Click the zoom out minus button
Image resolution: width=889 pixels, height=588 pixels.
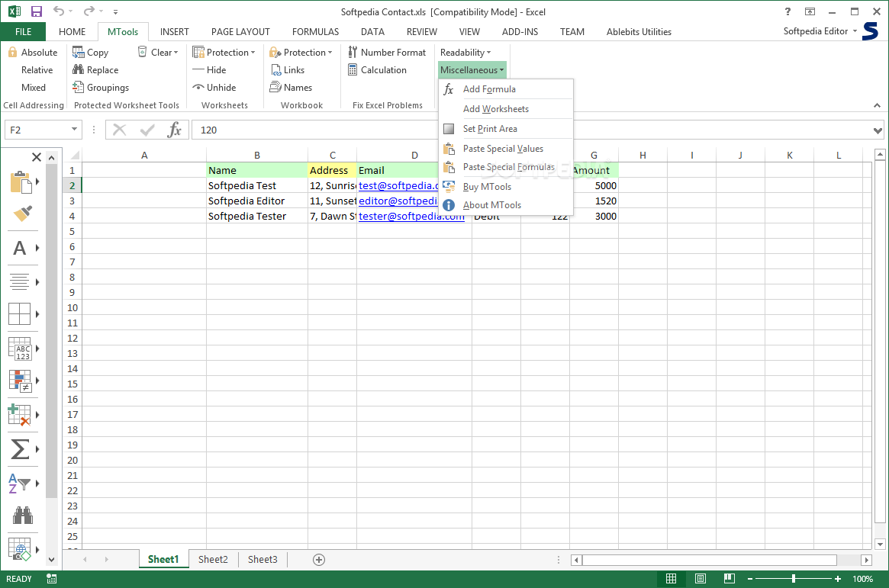[749, 578]
